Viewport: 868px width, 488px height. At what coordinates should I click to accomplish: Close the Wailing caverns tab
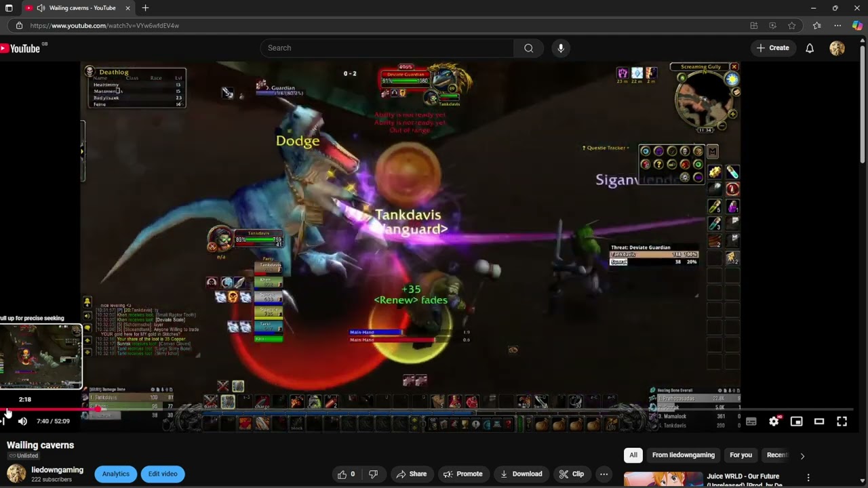point(127,8)
